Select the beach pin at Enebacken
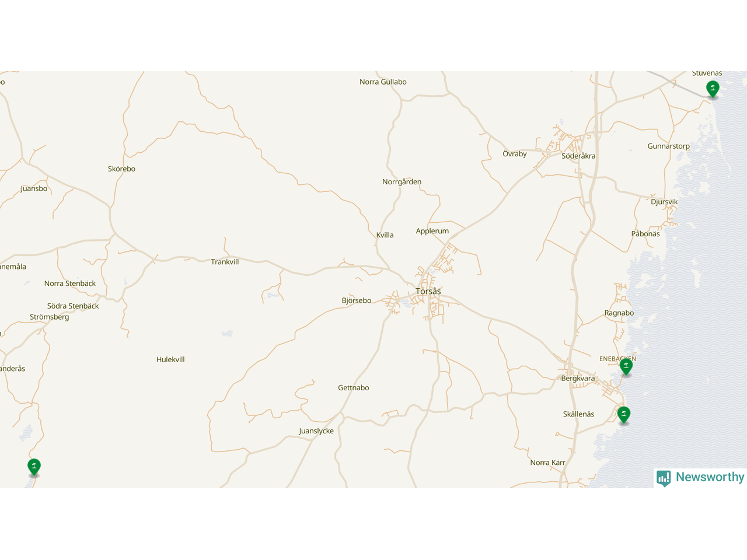The height and width of the screenshot is (560, 747). pyautogui.click(x=626, y=366)
